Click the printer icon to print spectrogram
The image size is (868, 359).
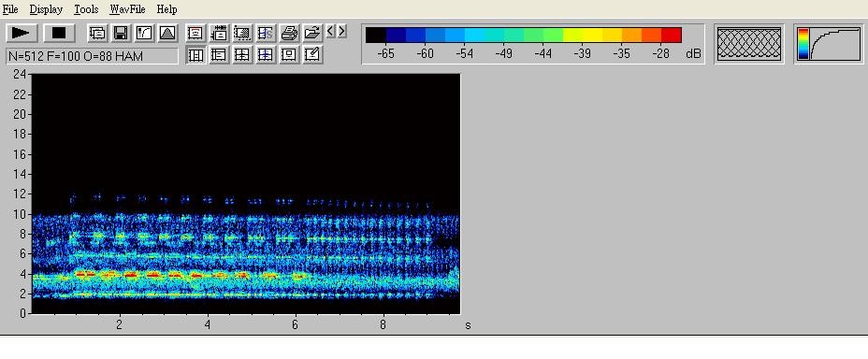point(290,34)
